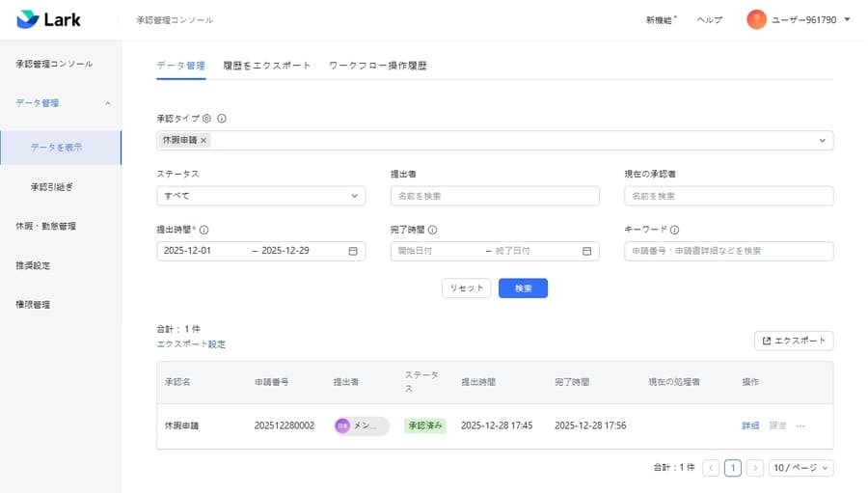Open 権限管理 in the sidebar

click(x=33, y=304)
